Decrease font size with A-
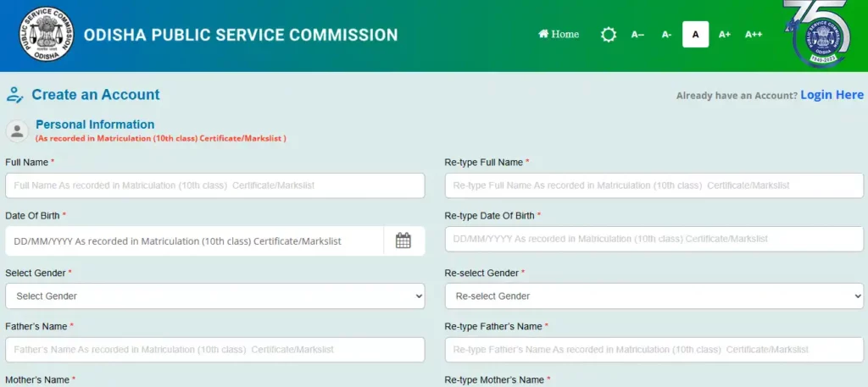Image resolution: width=868 pixels, height=387 pixels. 666,34
